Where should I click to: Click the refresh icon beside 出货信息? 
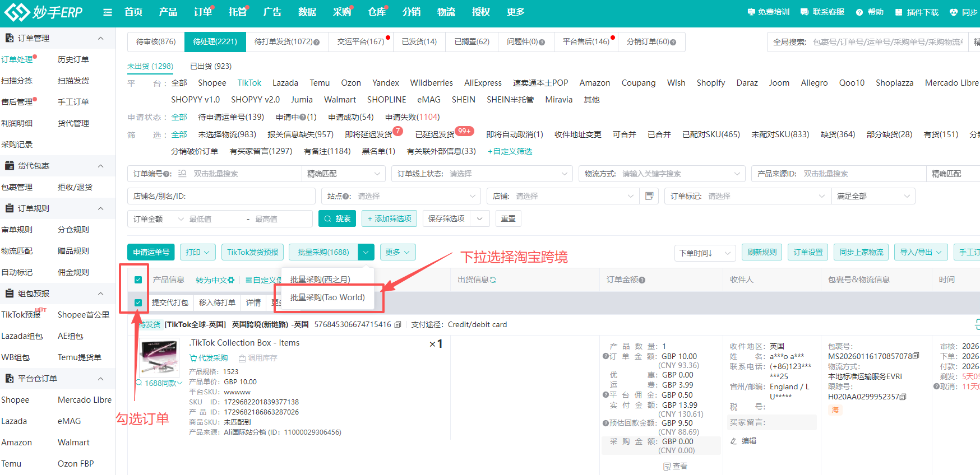[493, 280]
